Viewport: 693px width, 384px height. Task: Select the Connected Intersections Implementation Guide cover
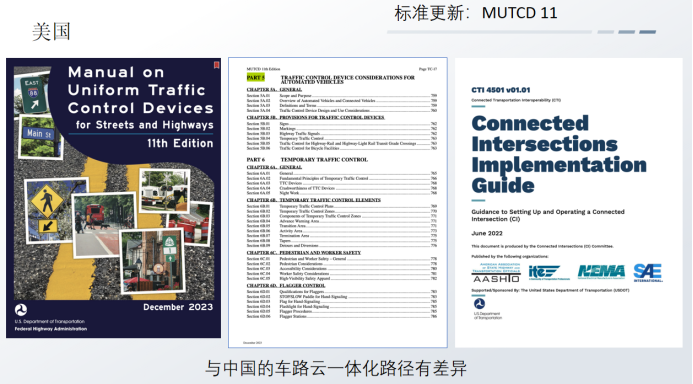click(569, 202)
